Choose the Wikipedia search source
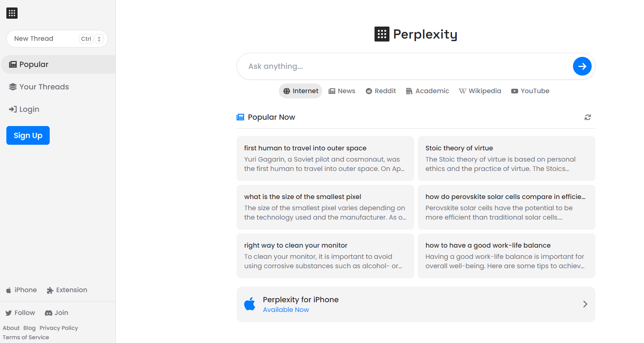This screenshot has width=644, height=343. coord(480,91)
